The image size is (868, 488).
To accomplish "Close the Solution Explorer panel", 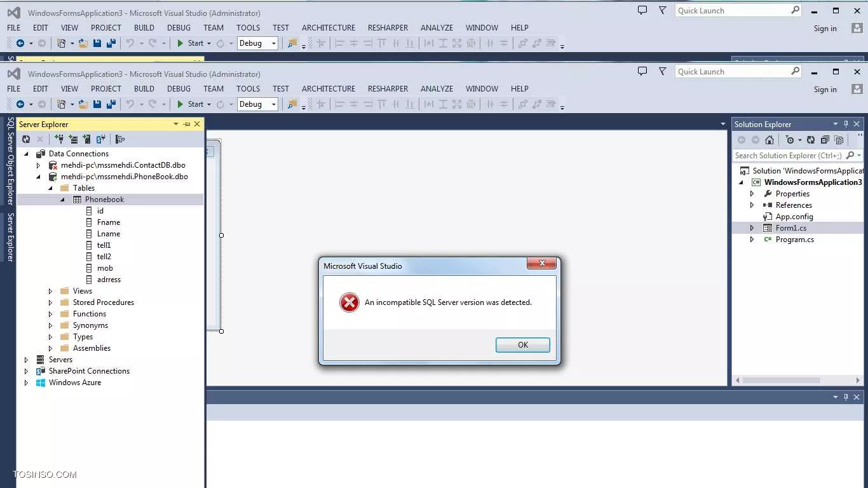I will (x=857, y=124).
